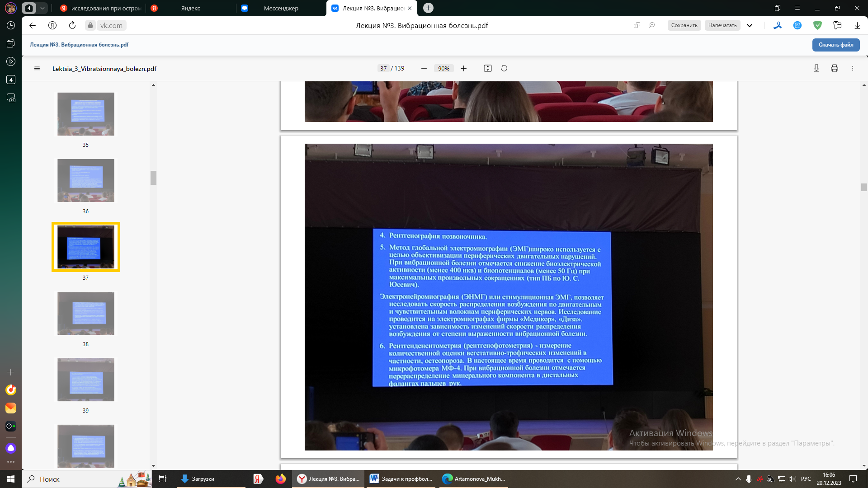Switch the РУС keyboard language indicator
The height and width of the screenshot is (488, 868).
tap(806, 479)
